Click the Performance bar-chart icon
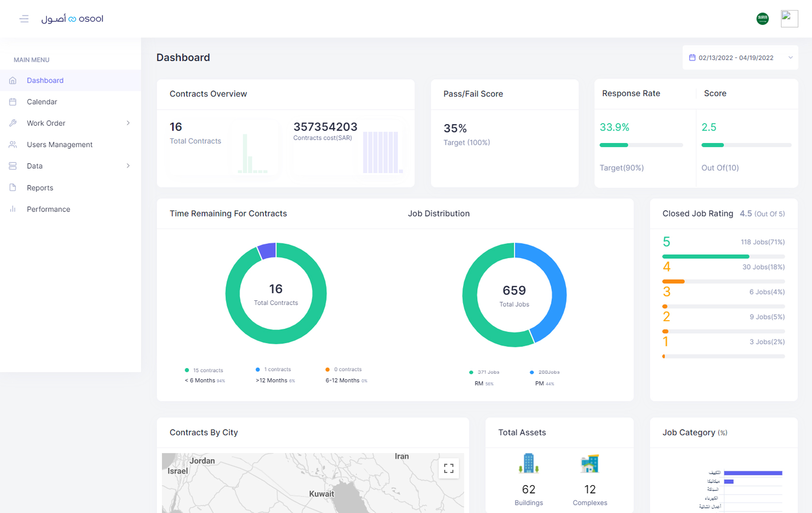Viewport: 812px width, 513px height. click(13, 209)
